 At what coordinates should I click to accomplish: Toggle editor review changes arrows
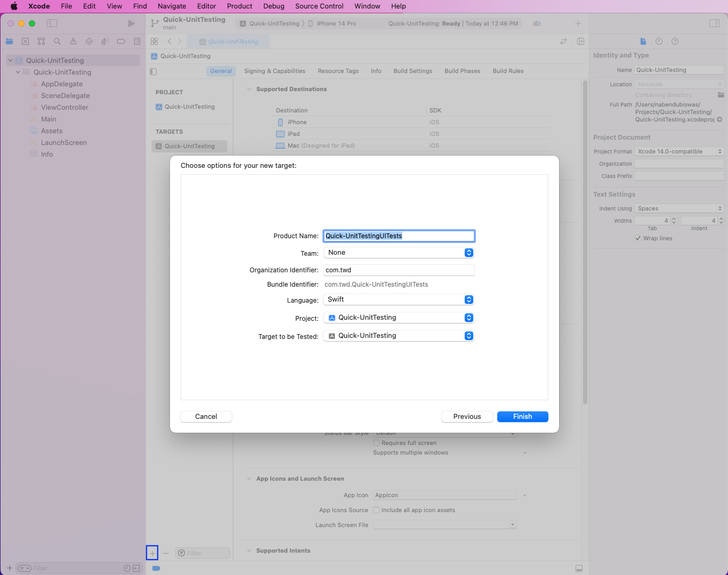tap(563, 42)
